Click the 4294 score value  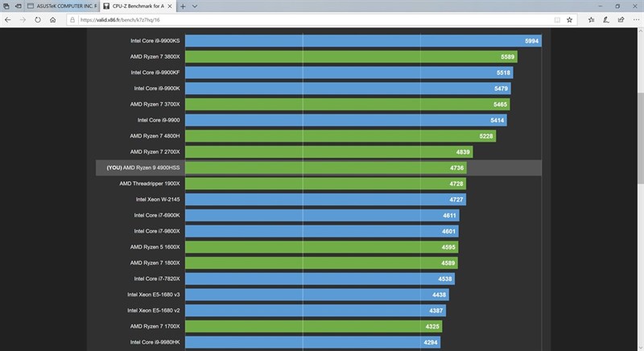[431, 342]
